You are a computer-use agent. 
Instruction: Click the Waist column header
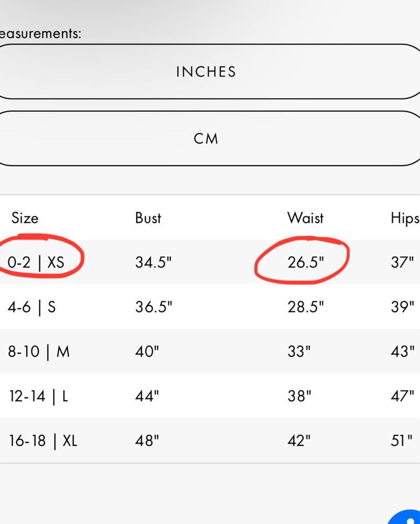point(306,218)
